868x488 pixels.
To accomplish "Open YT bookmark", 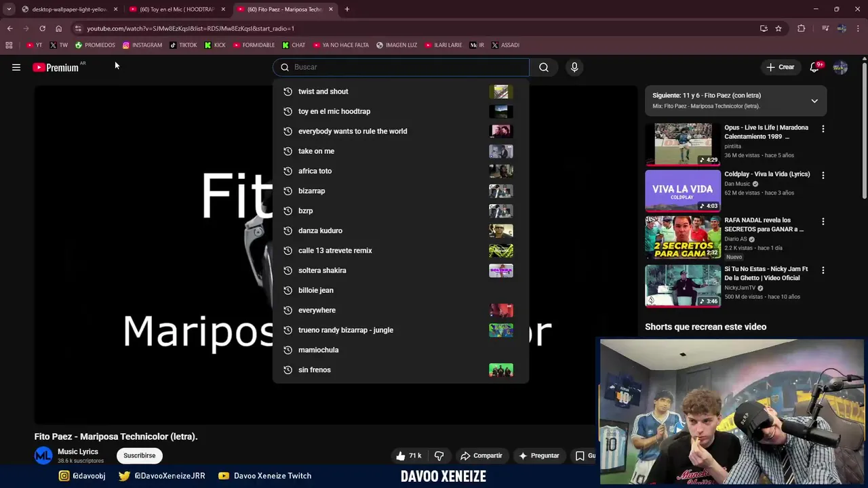I will click(x=35, y=45).
